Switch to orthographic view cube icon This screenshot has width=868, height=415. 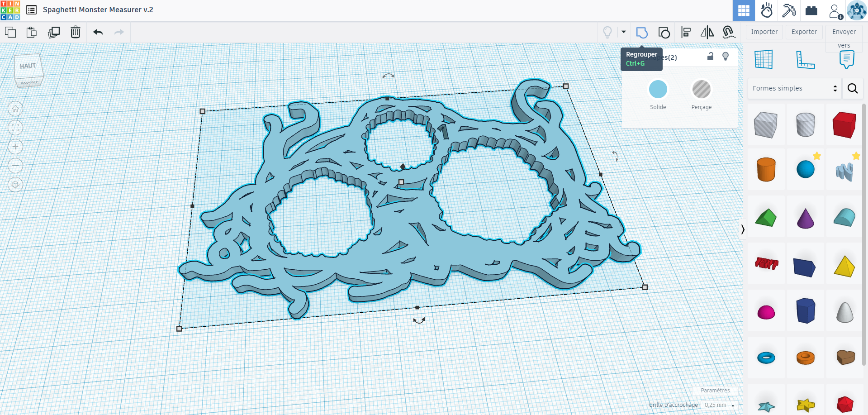pos(15,185)
